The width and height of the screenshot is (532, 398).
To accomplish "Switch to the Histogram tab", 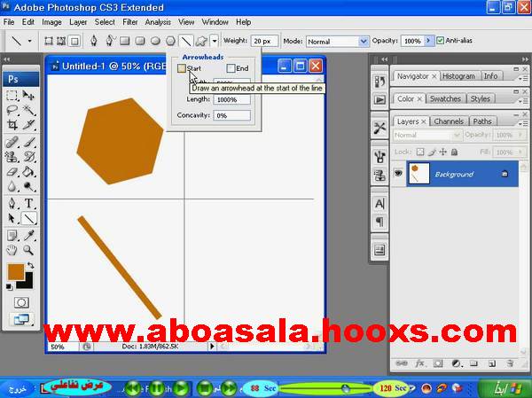I will (x=458, y=76).
